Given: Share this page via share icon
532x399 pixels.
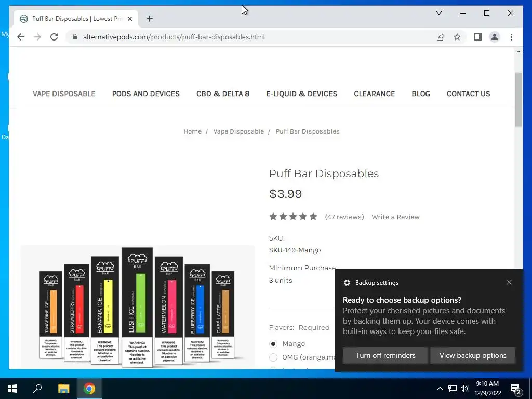Looking at the screenshot, I should pos(441,37).
